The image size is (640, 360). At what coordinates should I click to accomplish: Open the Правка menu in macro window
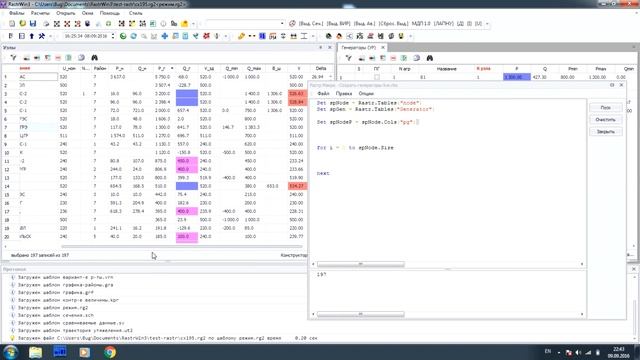(x=344, y=93)
